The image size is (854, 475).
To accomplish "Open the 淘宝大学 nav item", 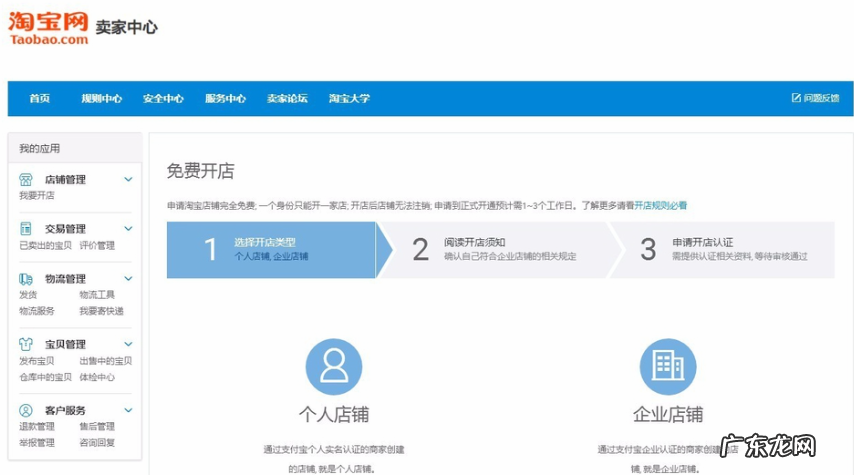I will (x=349, y=99).
